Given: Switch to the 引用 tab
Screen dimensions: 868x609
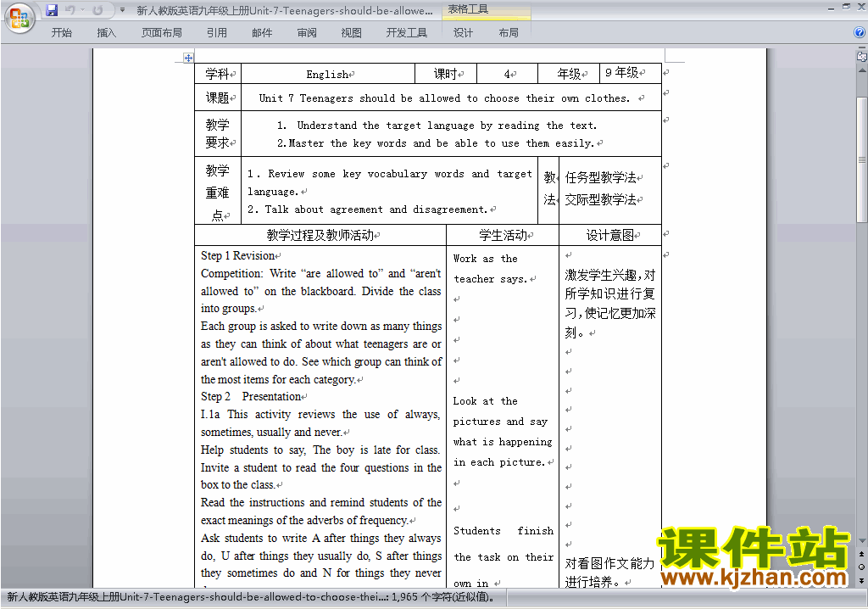Looking at the screenshot, I should [x=216, y=33].
